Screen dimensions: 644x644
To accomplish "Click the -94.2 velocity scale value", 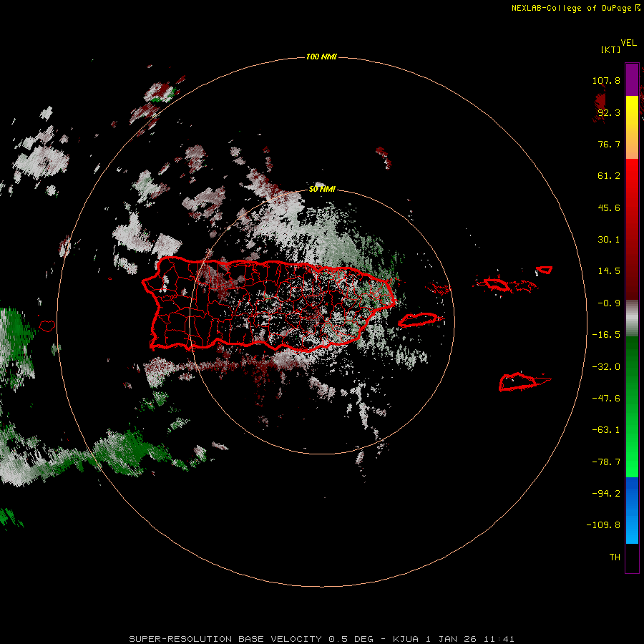I will (606, 493).
